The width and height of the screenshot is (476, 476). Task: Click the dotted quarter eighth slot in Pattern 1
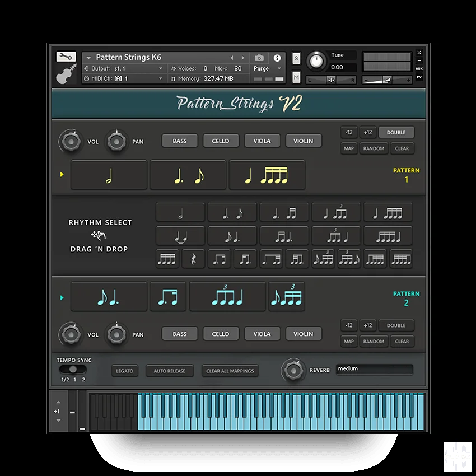(x=188, y=175)
